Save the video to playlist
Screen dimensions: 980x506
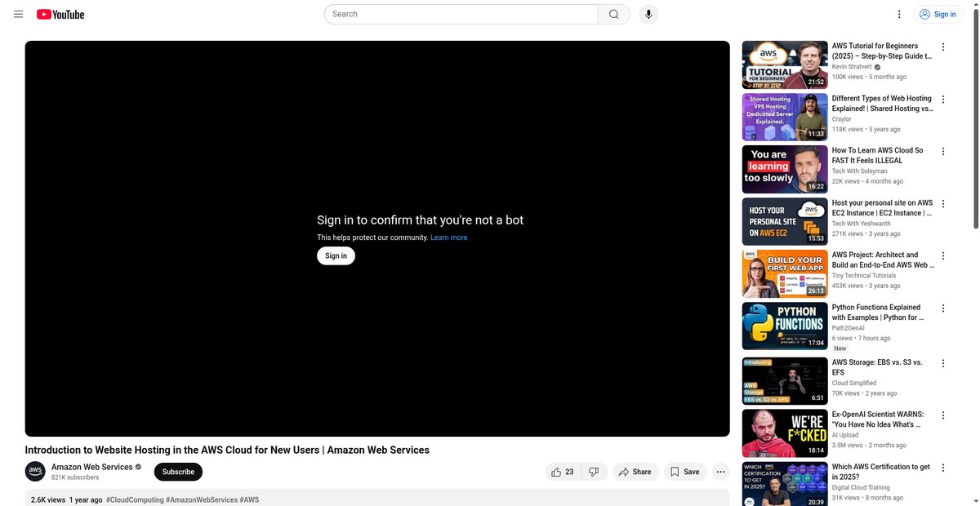pyautogui.click(x=684, y=472)
